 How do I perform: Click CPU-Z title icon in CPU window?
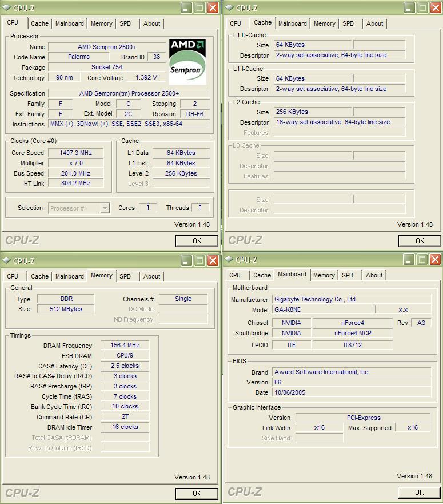pos(6,7)
